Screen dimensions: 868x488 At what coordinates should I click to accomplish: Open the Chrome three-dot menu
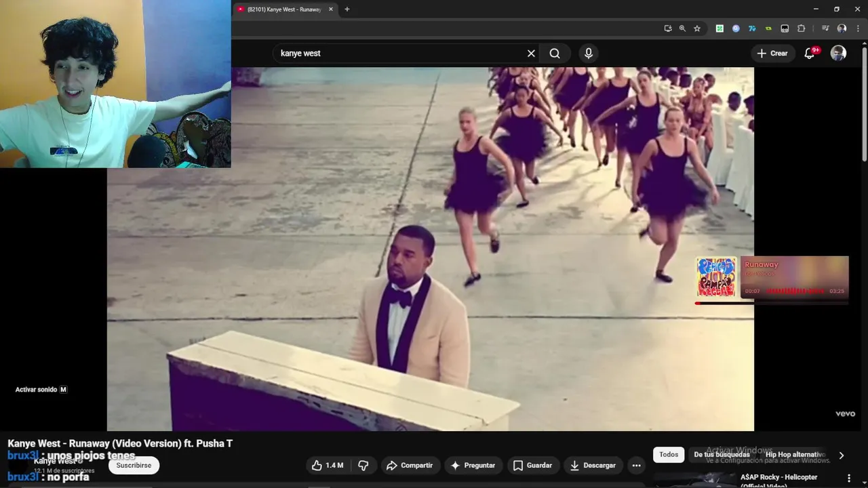(858, 28)
